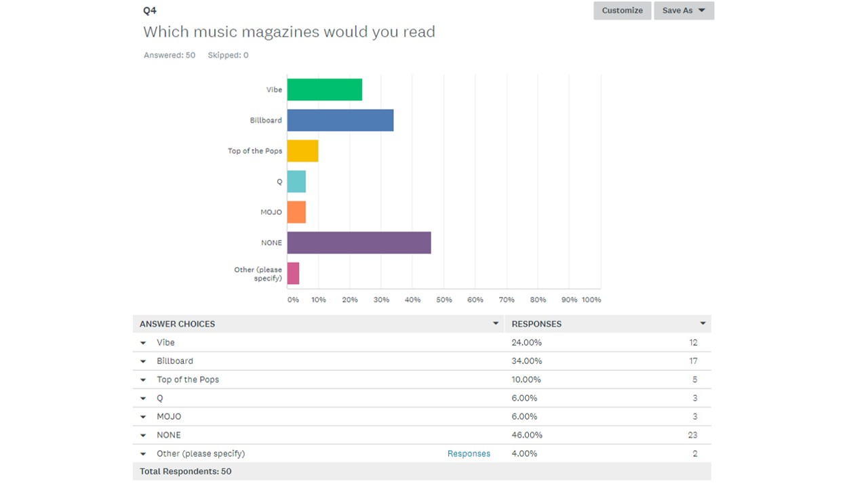Expand the Top of the Pops row arrow
This screenshot has height=488, width=868.
click(143, 380)
